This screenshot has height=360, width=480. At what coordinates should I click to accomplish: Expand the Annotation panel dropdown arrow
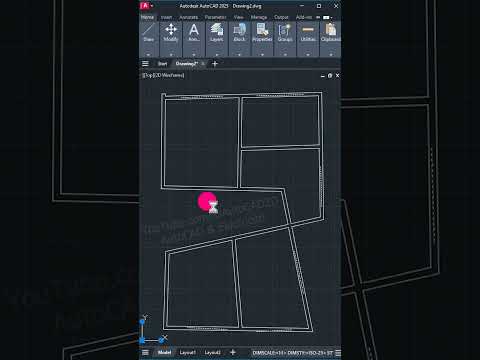(194, 54)
